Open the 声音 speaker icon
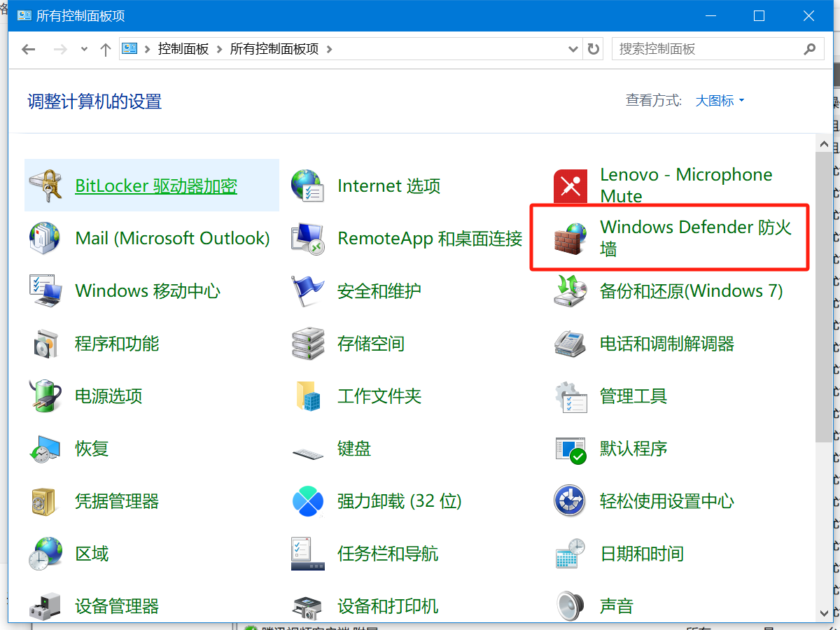This screenshot has height=630, width=840. tap(570, 605)
